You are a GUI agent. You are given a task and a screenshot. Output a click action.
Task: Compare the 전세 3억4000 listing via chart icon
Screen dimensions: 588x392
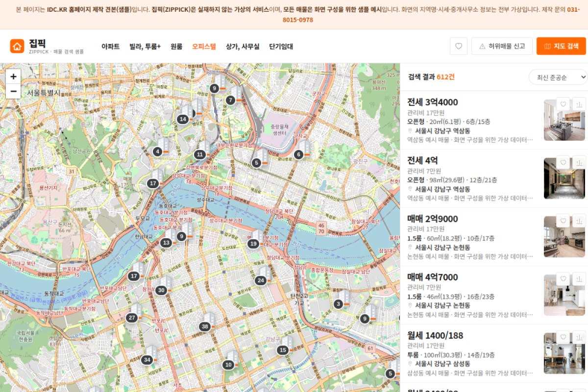pyautogui.click(x=579, y=104)
